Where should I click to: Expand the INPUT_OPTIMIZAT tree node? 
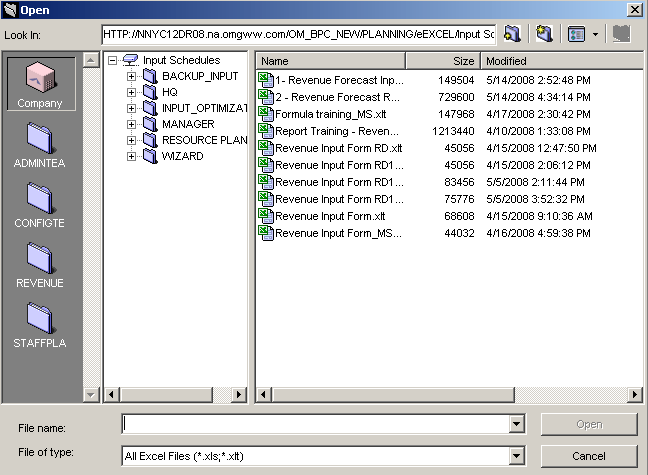pos(131,108)
